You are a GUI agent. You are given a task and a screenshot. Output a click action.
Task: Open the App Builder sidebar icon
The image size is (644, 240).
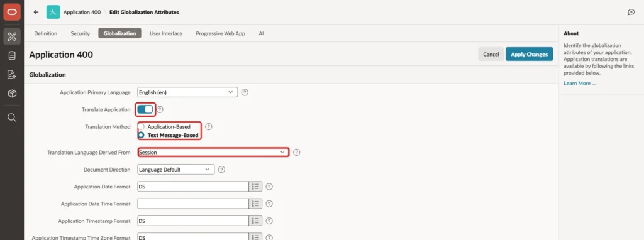tap(12, 36)
